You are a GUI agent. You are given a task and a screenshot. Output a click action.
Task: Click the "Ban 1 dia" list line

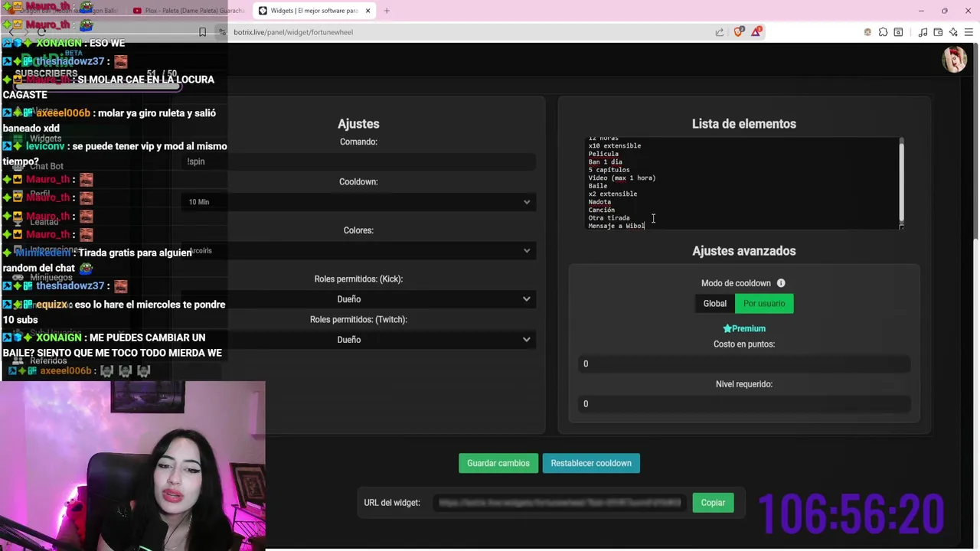(x=605, y=161)
